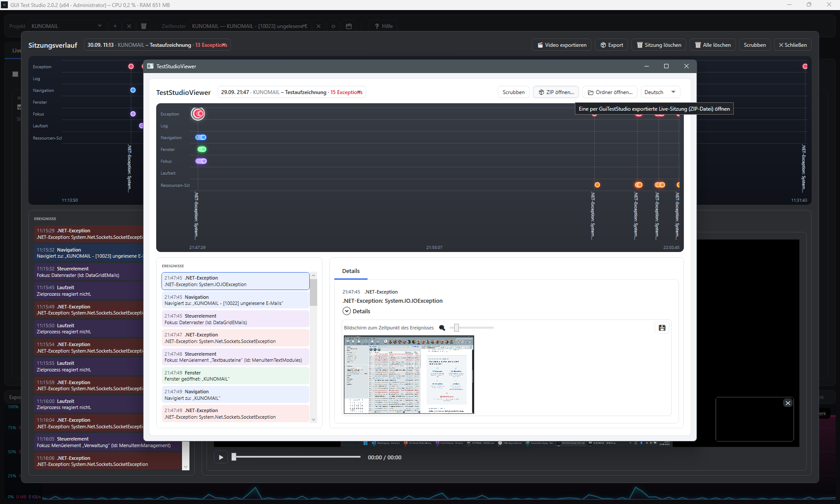Select 21:47:49 Fenster geöffnet event
The image size is (840, 504).
click(x=235, y=376)
